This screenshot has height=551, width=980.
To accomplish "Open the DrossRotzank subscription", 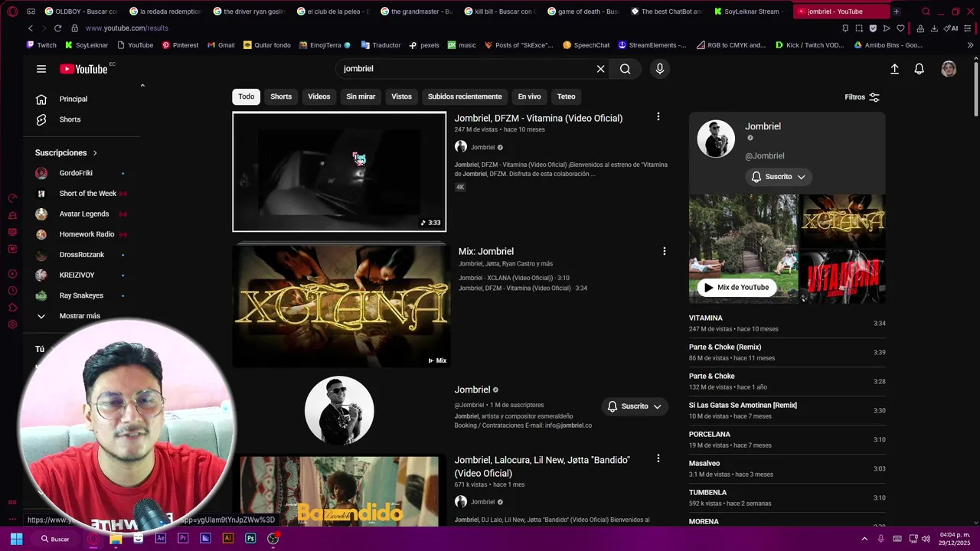I will 81,255.
